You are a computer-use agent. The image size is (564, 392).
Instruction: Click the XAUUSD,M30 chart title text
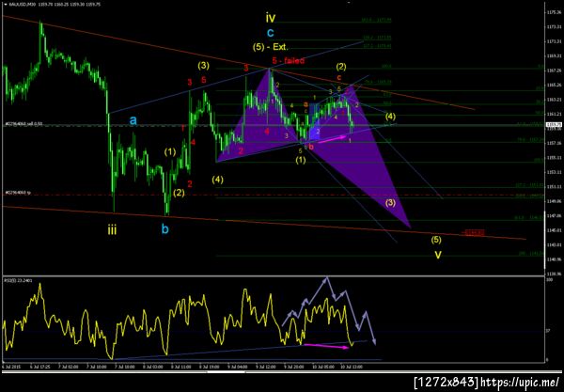coord(23,5)
